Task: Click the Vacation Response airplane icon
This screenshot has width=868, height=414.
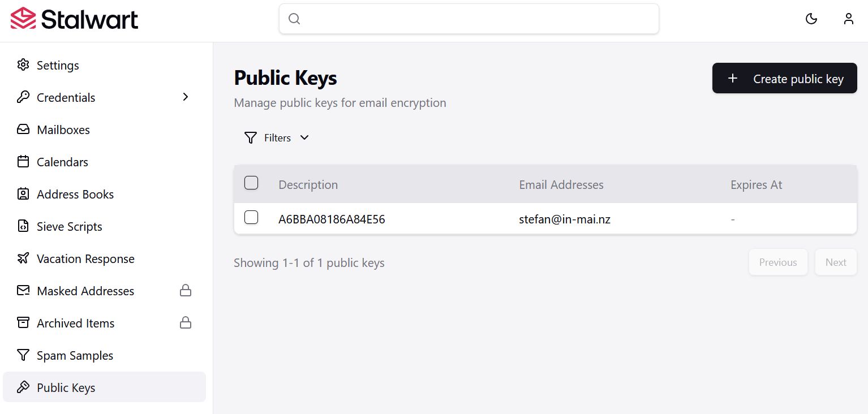Action: click(x=23, y=258)
